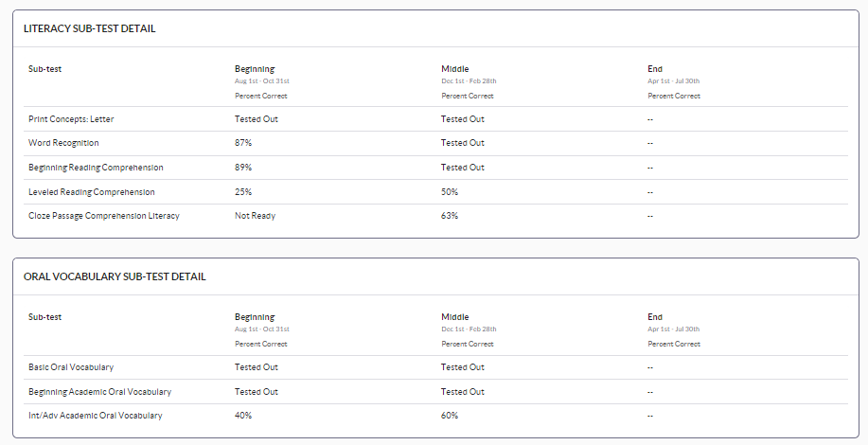Click the Middle column header in Literacy table

455,69
